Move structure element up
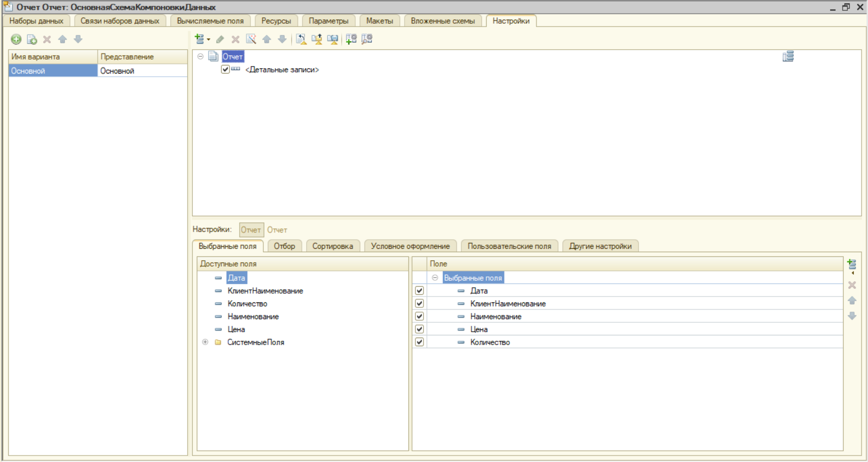Screen dimensions: 868x462 [x=267, y=39]
